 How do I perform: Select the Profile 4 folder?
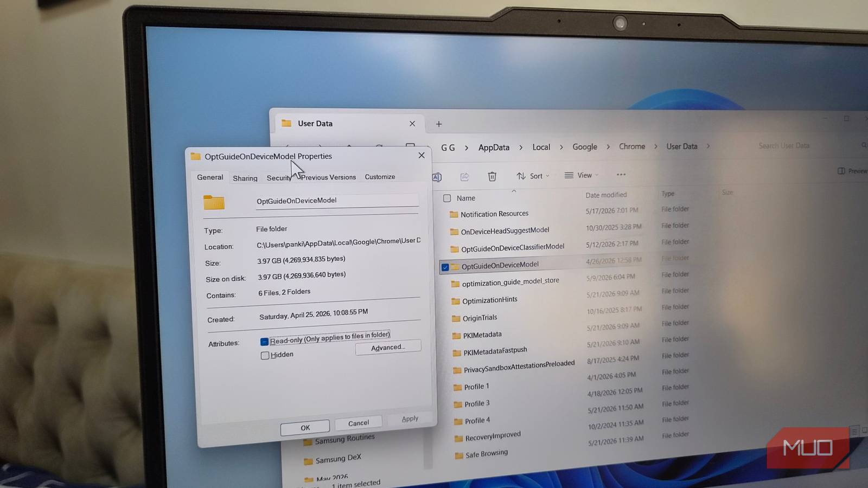pos(477,421)
